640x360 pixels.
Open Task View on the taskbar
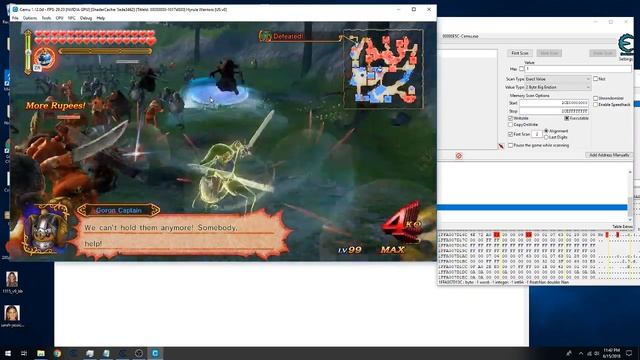(x=24, y=353)
